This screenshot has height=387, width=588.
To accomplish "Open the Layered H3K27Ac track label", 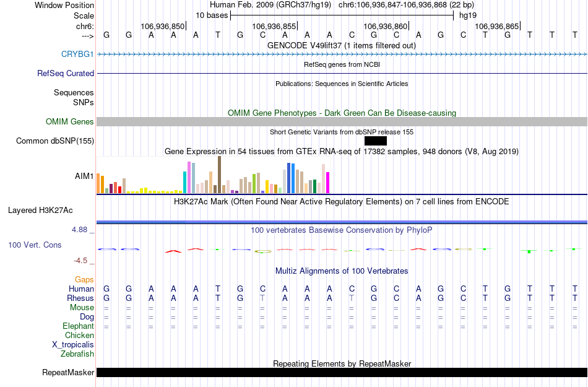I will point(40,211).
